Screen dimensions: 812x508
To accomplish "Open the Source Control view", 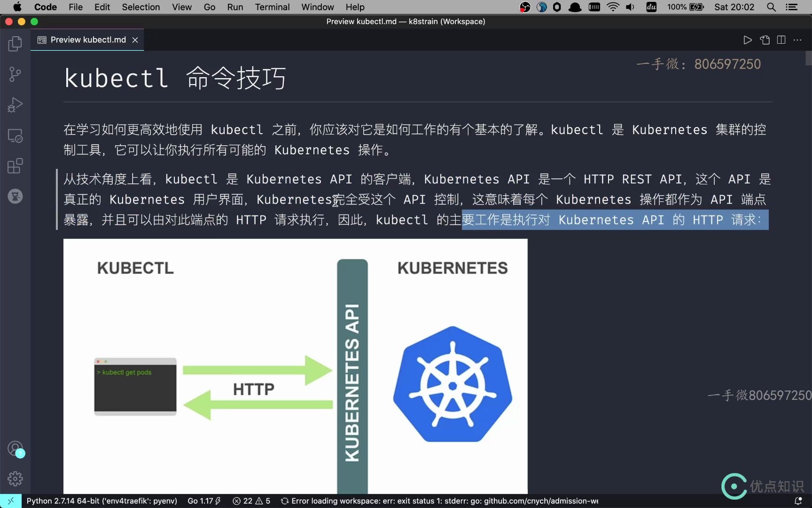I will [x=15, y=74].
